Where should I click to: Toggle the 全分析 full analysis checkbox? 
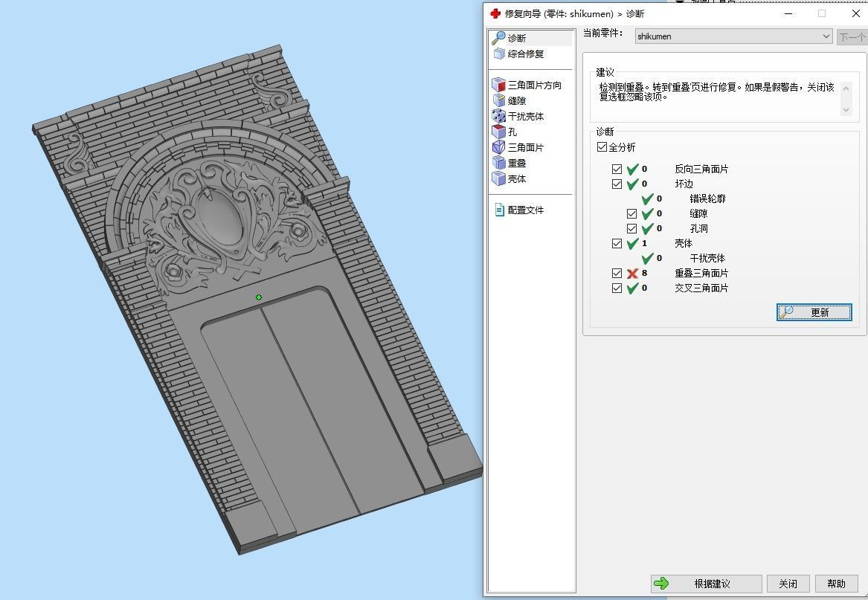pos(602,147)
